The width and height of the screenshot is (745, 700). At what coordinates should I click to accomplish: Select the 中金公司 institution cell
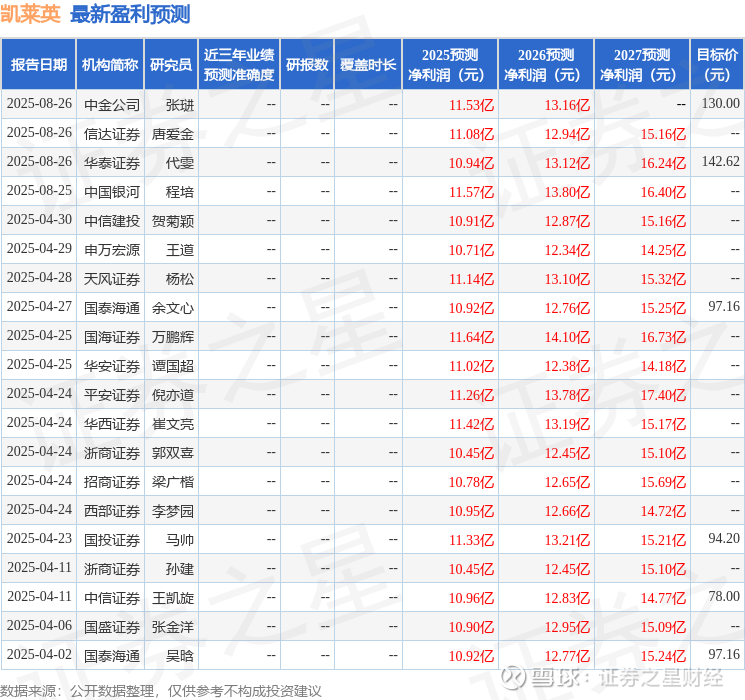(x=111, y=105)
